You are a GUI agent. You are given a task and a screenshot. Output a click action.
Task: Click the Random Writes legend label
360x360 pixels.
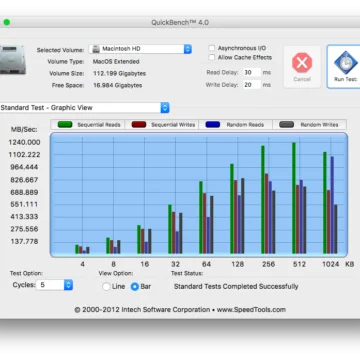coord(319,125)
